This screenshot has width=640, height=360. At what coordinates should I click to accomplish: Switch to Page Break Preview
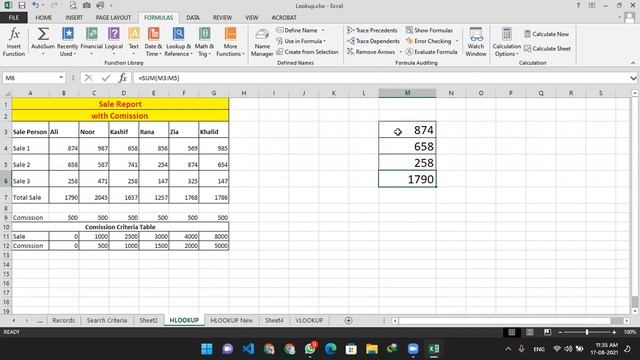[547, 332]
